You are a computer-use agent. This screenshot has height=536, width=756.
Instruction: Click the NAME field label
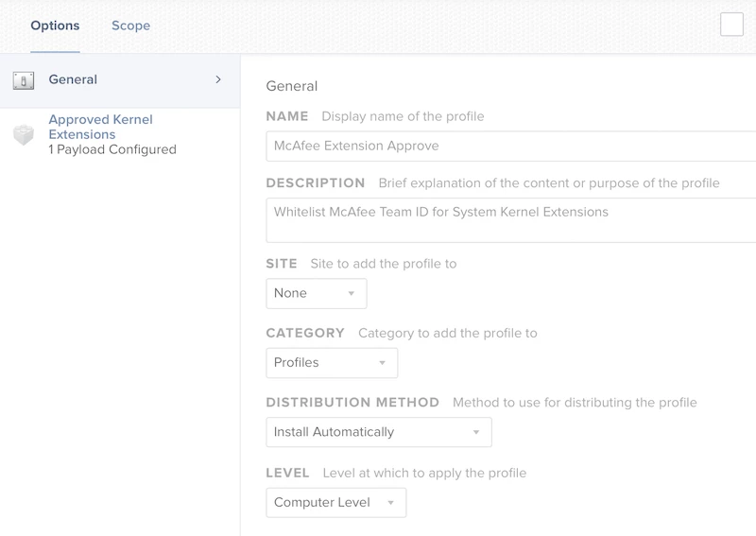[287, 116]
